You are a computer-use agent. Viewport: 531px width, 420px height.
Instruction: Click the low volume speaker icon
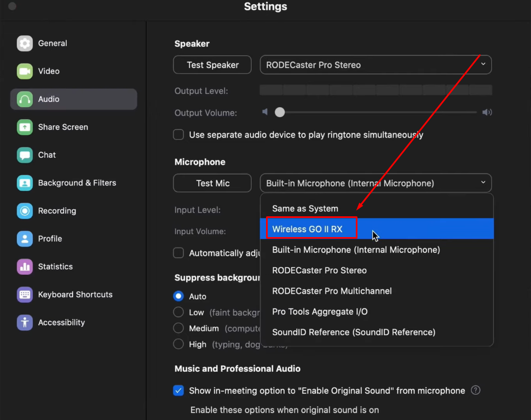tap(265, 112)
